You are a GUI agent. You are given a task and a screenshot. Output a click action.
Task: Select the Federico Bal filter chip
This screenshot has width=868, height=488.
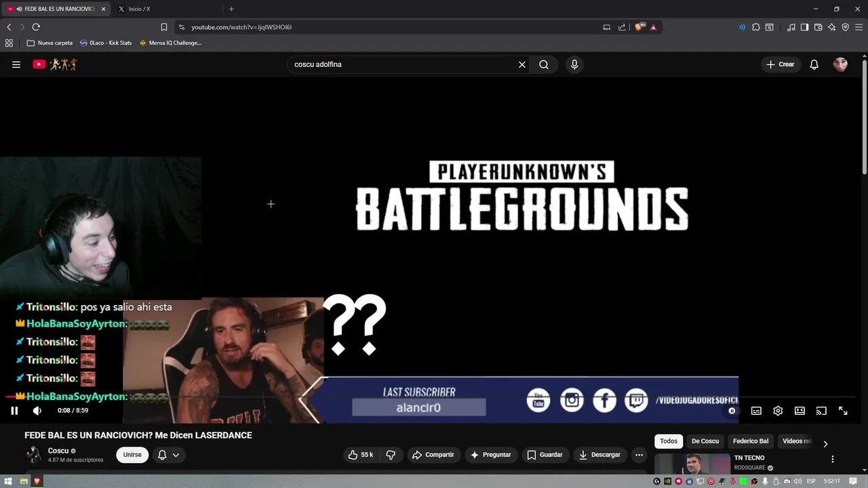pyautogui.click(x=751, y=441)
